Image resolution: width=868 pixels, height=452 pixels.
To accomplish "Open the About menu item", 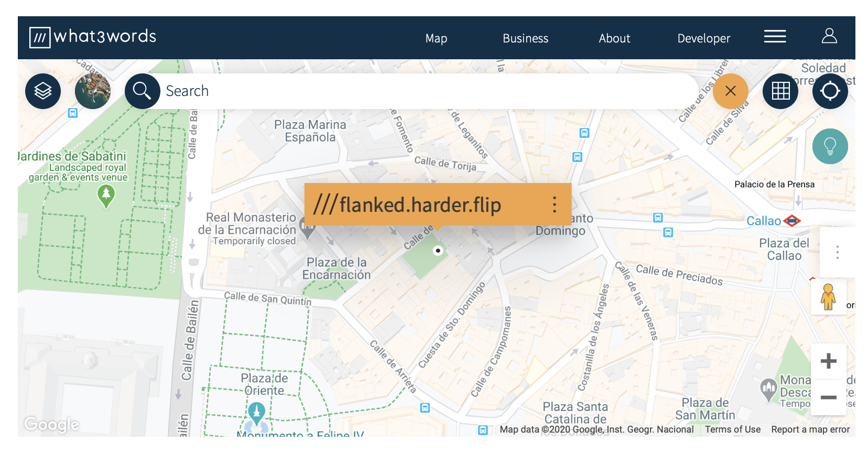I will (x=614, y=38).
